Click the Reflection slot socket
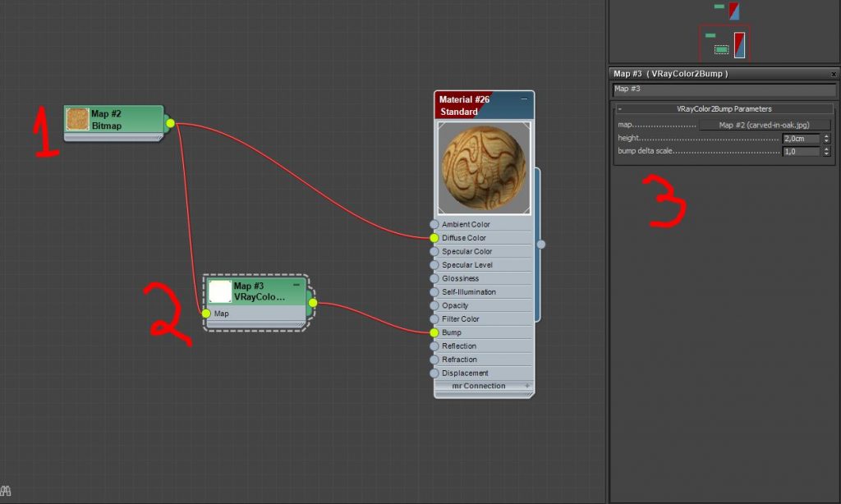This screenshot has height=504, width=841. point(434,346)
